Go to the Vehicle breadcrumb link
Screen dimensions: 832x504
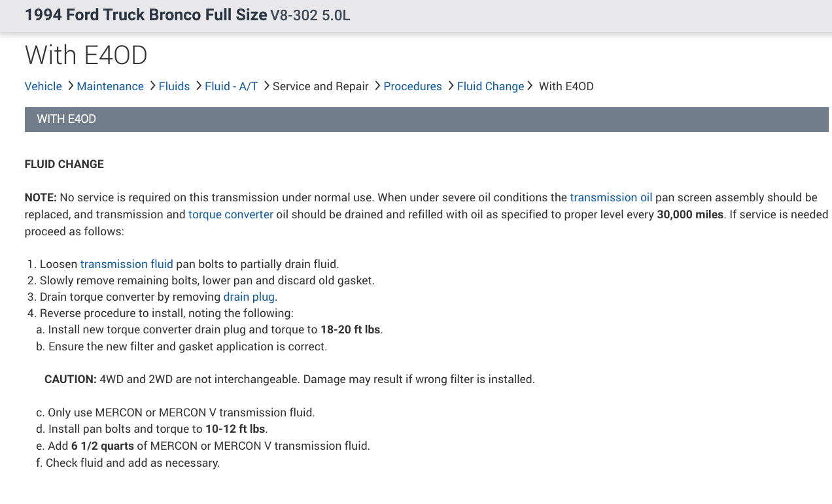point(43,86)
